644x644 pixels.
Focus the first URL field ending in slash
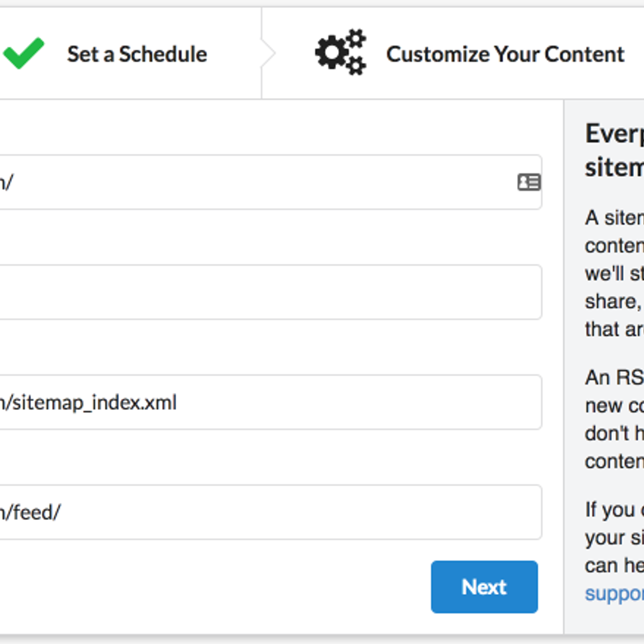click(270, 182)
